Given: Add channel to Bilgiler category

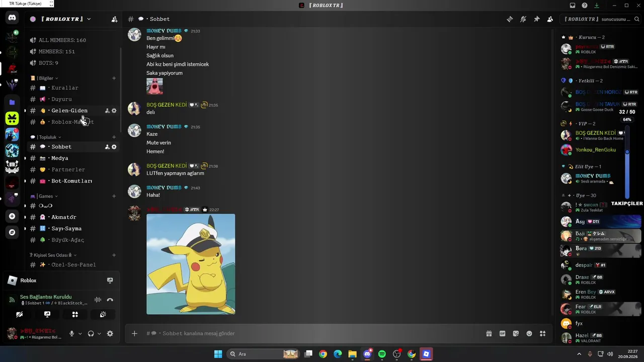Looking at the screenshot, I should [114, 78].
